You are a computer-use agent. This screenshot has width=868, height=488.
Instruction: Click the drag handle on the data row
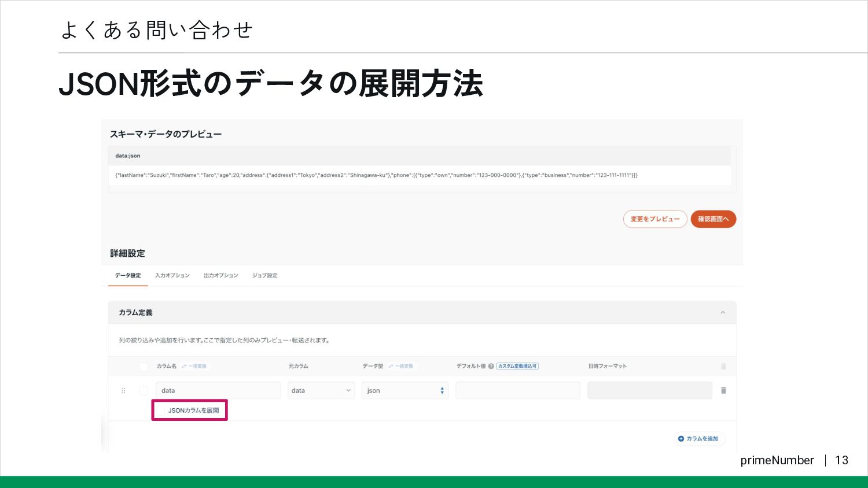[123, 391]
